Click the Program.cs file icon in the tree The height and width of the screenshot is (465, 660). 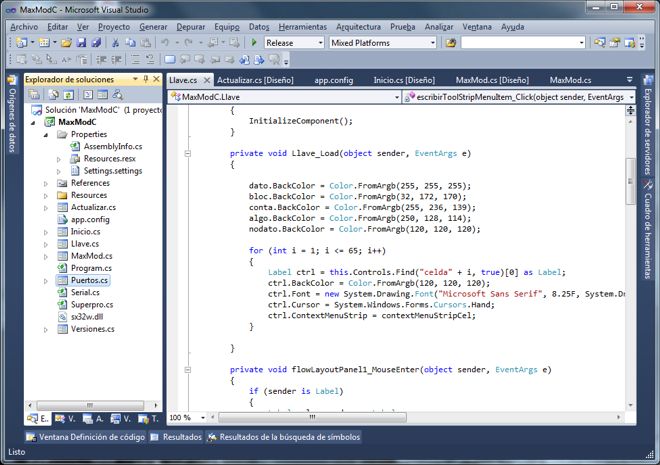(62, 268)
